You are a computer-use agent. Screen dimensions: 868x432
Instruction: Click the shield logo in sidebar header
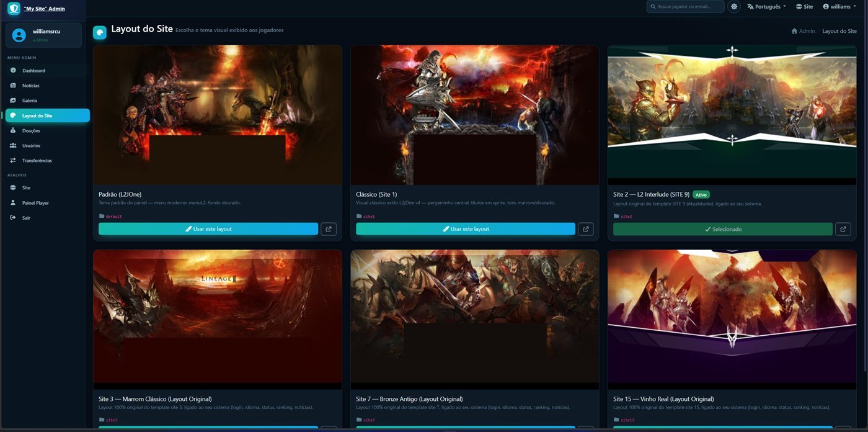14,8
